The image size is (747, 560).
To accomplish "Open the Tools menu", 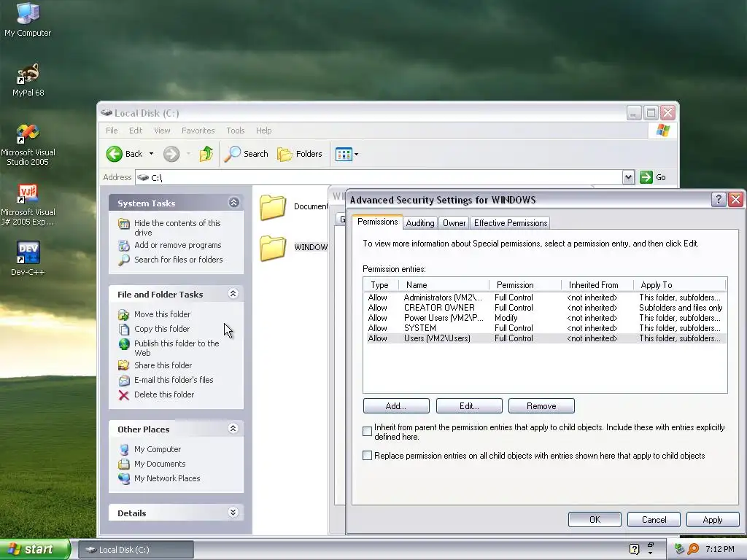I will pos(236,131).
